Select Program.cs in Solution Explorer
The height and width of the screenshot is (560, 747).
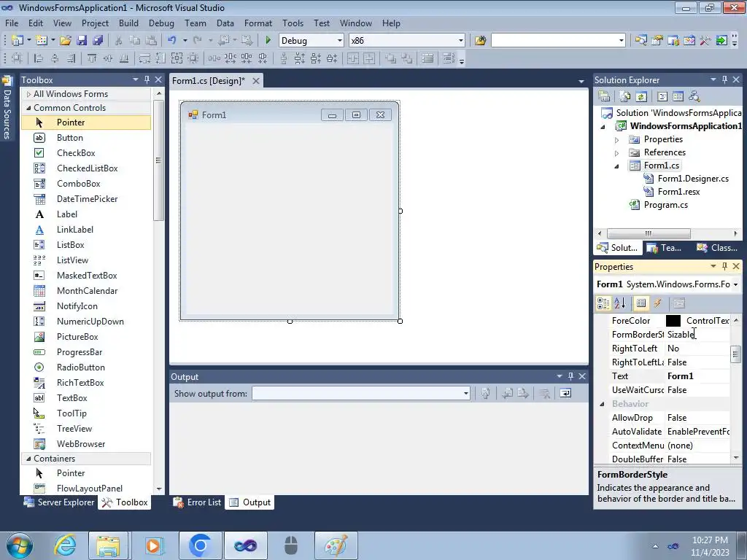pos(665,205)
